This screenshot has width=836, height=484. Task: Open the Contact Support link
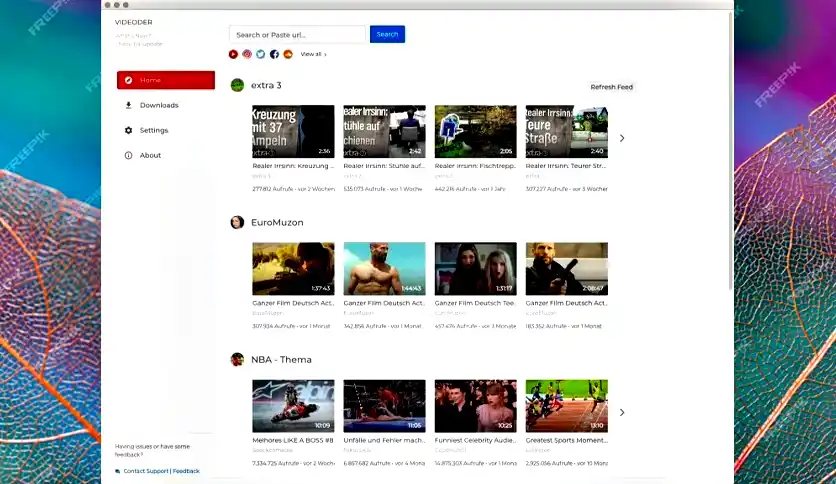[146, 471]
